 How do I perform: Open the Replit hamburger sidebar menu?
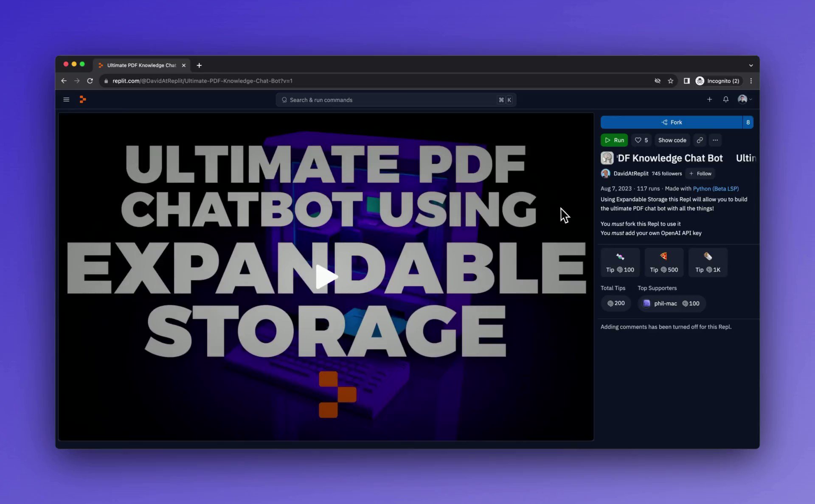pyautogui.click(x=66, y=99)
